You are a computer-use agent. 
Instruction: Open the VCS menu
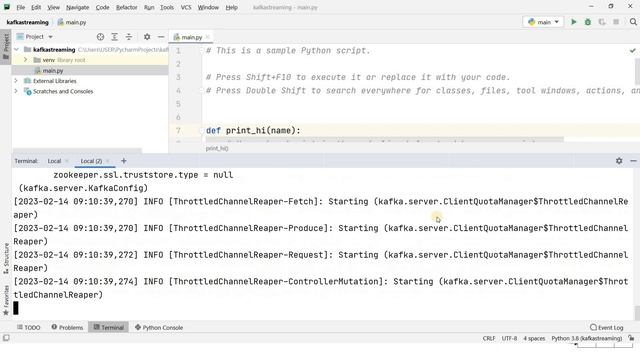click(x=186, y=7)
